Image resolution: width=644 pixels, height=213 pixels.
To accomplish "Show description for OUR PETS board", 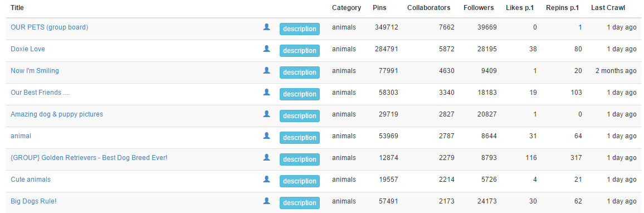I will (299, 29).
